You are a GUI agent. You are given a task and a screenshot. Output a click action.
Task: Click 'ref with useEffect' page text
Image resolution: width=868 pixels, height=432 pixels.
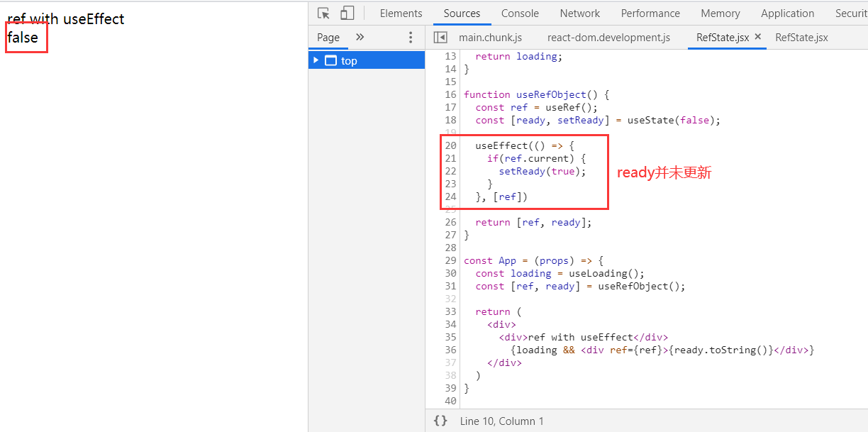tap(66, 19)
